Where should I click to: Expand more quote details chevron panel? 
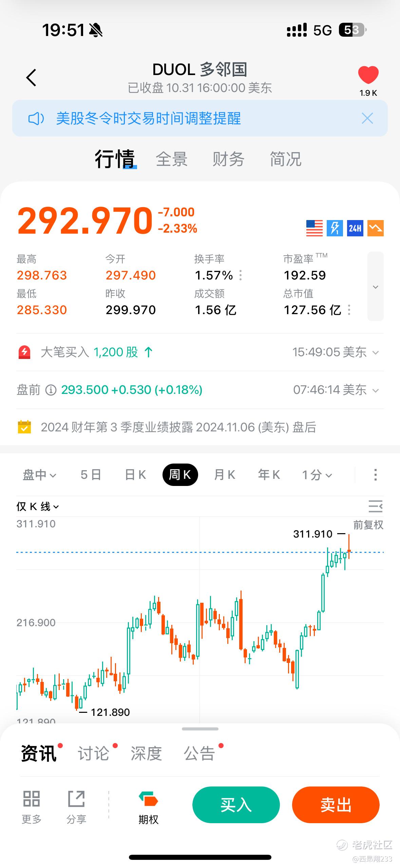click(x=376, y=286)
